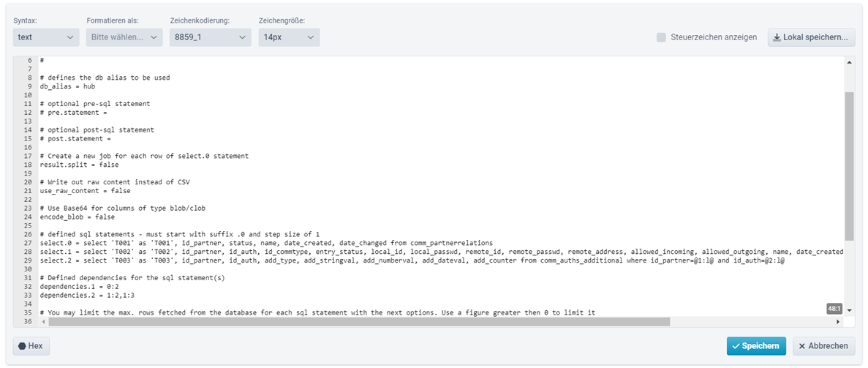Click the comment '# Write out raw content instead of CSV'

point(115,182)
